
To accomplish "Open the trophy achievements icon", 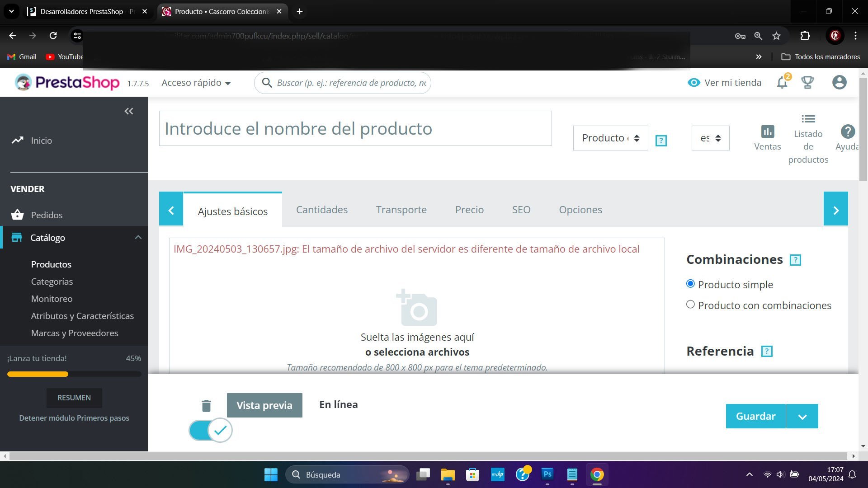I will pos(807,83).
